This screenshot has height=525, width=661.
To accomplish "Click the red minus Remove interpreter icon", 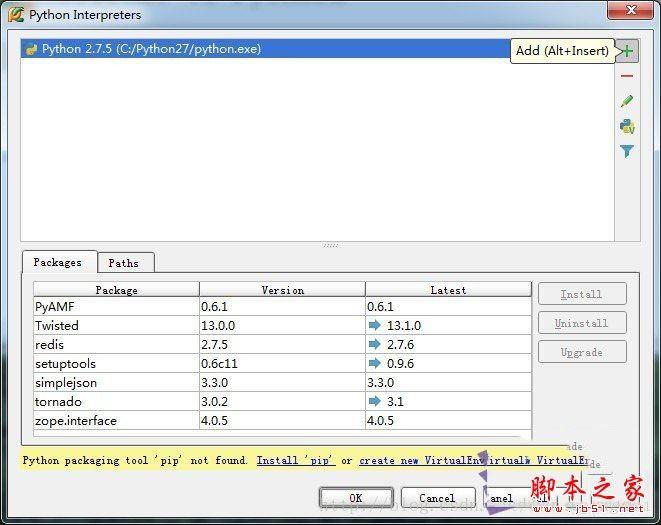I will pyautogui.click(x=627, y=76).
